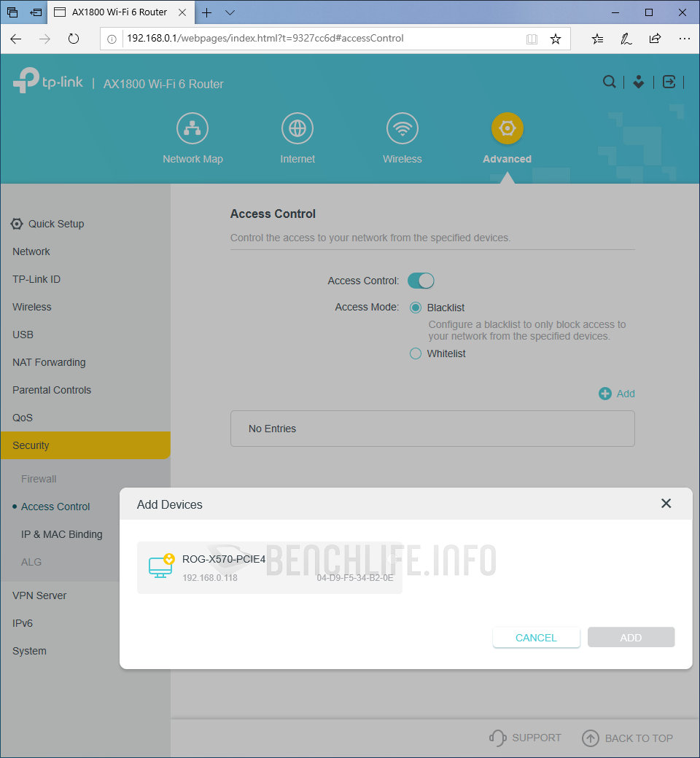Open TP-Link ID sidebar menu

point(36,279)
